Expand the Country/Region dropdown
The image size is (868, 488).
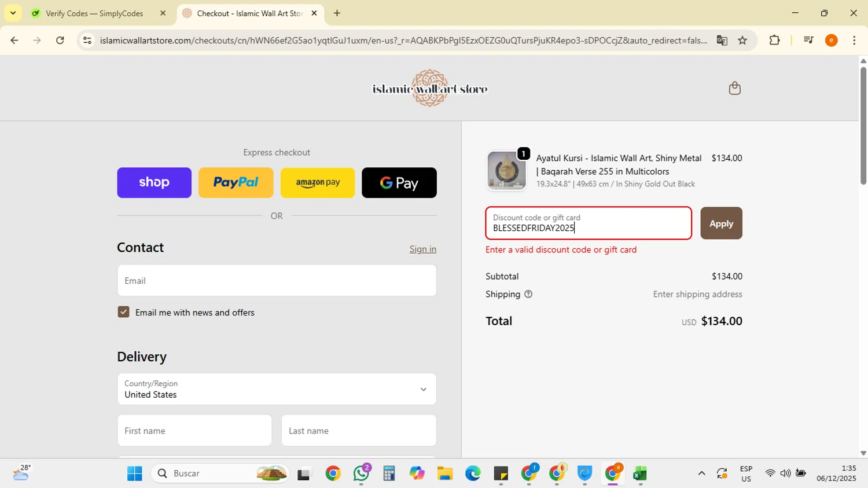(x=277, y=389)
